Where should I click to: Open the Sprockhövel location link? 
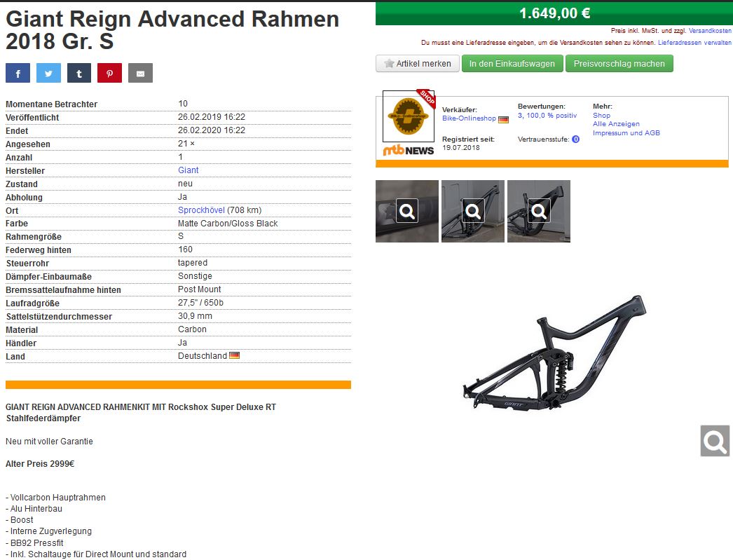click(202, 210)
